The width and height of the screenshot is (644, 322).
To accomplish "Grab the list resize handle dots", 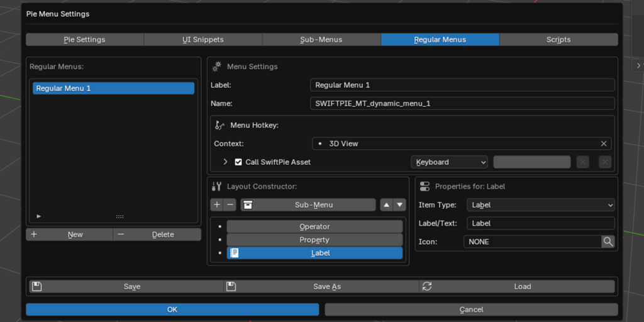I will click(119, 216).
